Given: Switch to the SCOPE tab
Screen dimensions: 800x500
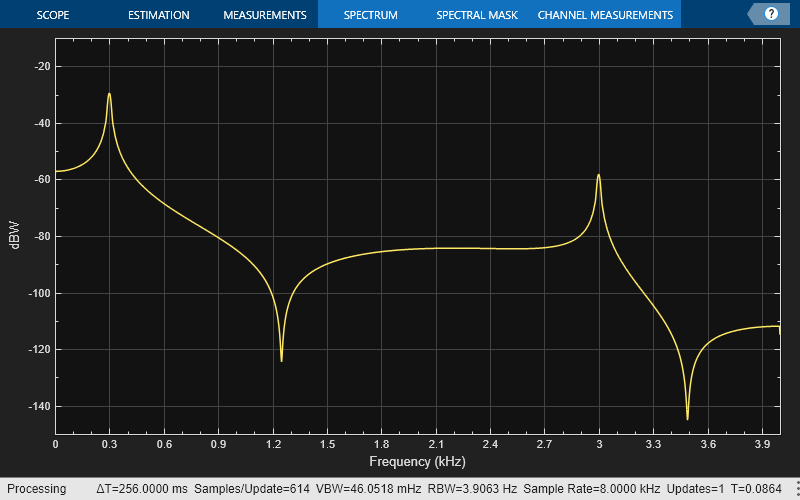Looking at the screenshot, I should point(53,15).
